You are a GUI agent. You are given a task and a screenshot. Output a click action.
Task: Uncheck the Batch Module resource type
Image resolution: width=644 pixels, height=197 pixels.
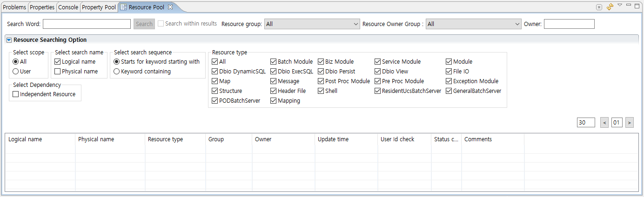tap(274, 62)
